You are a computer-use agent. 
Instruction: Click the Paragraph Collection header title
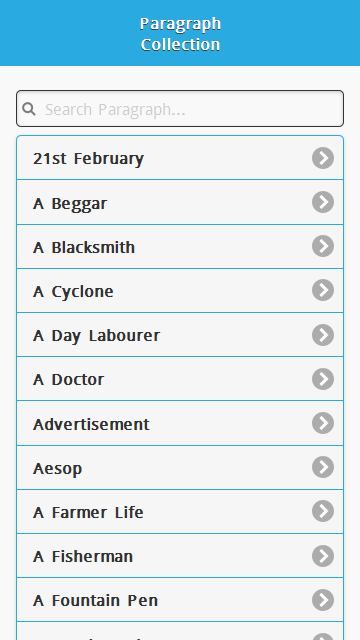coord(180,34)
